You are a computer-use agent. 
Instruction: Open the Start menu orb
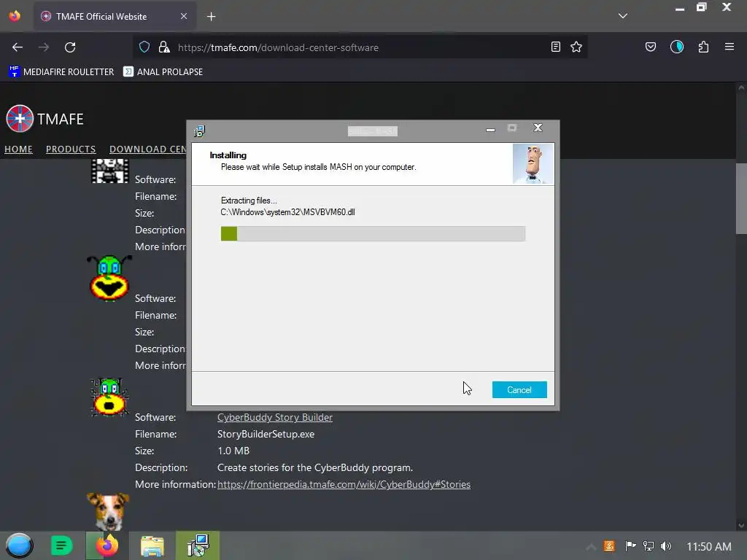tap(19, 545)
